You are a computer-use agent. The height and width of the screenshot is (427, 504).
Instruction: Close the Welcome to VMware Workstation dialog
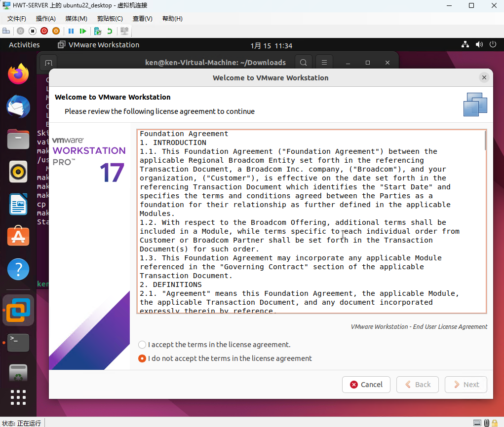484,77
